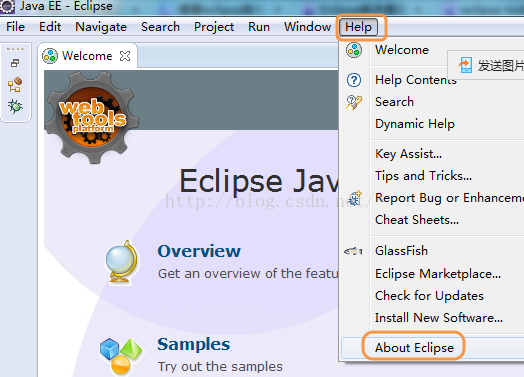This screenshot has width=524, height=377.
Task: Click the Samples shapes icon
Action: point(121,356)
